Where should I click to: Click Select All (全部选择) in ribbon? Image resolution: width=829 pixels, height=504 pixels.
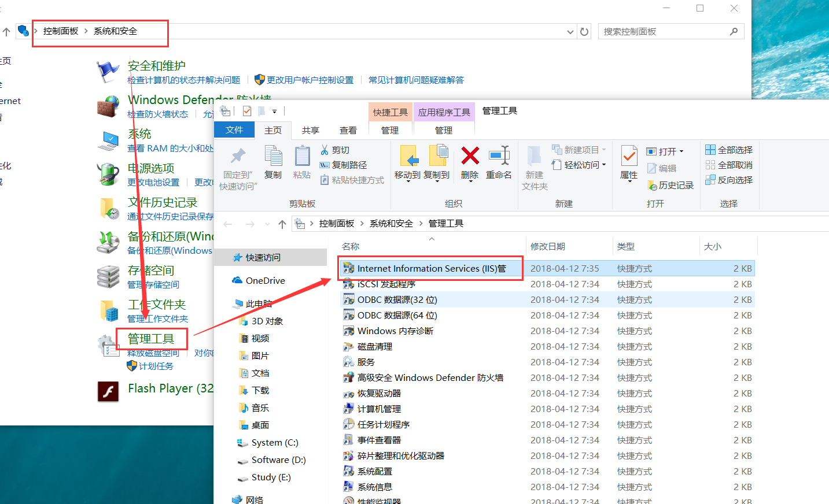click(729, 150)
